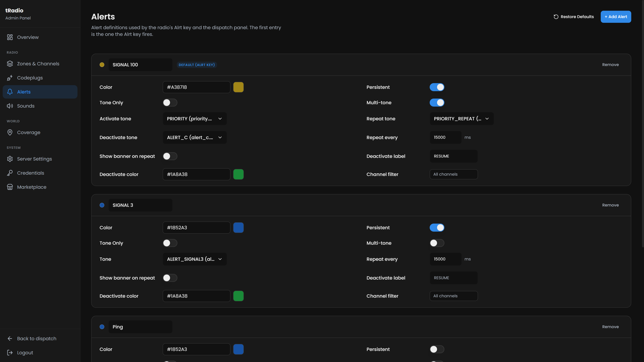This screenshot has width=644, height=362.
Task: Click the yellow dot beside SIGNAL 100
Action: pos(102,65)
